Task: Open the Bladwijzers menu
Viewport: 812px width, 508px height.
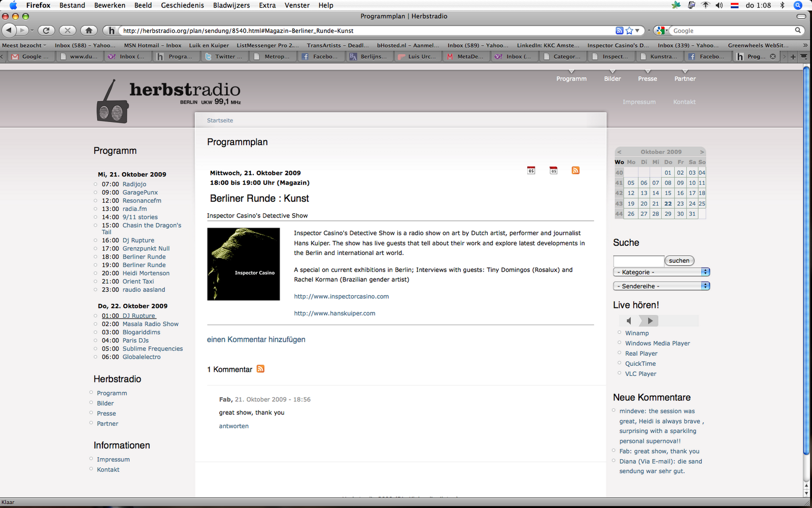Action: point(231,5)
